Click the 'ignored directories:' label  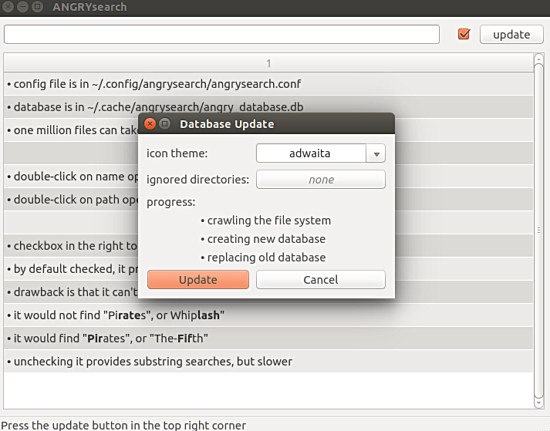tap(198, 180)
